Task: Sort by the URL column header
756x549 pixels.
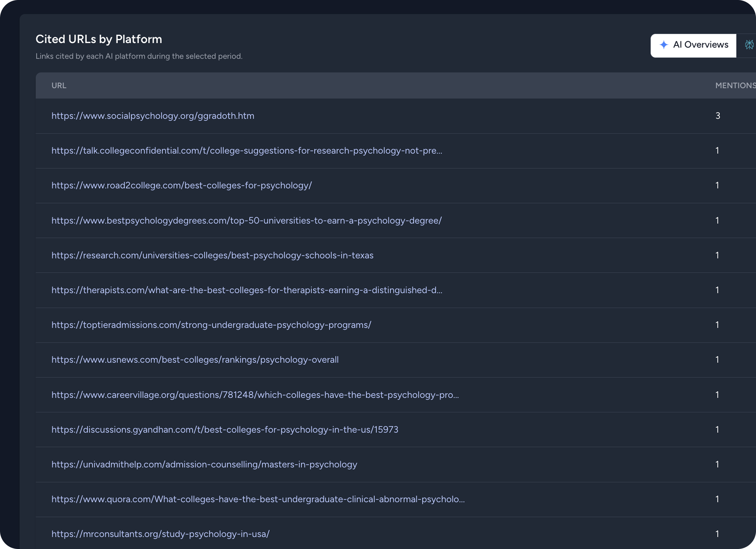Action: click(x=59, y=85)
